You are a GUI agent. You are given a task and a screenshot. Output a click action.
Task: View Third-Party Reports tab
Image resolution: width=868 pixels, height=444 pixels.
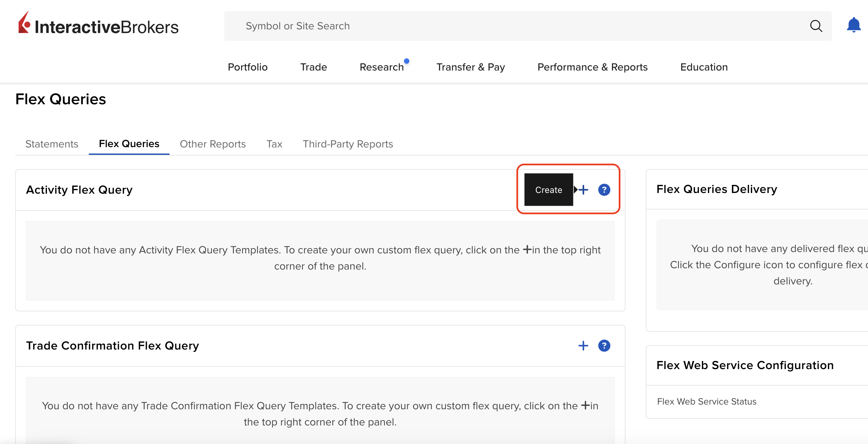coord(348,144)
